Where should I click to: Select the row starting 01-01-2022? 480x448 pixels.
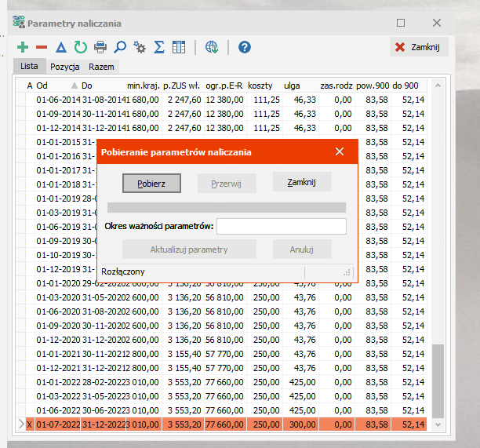click(x=222, y=382)
